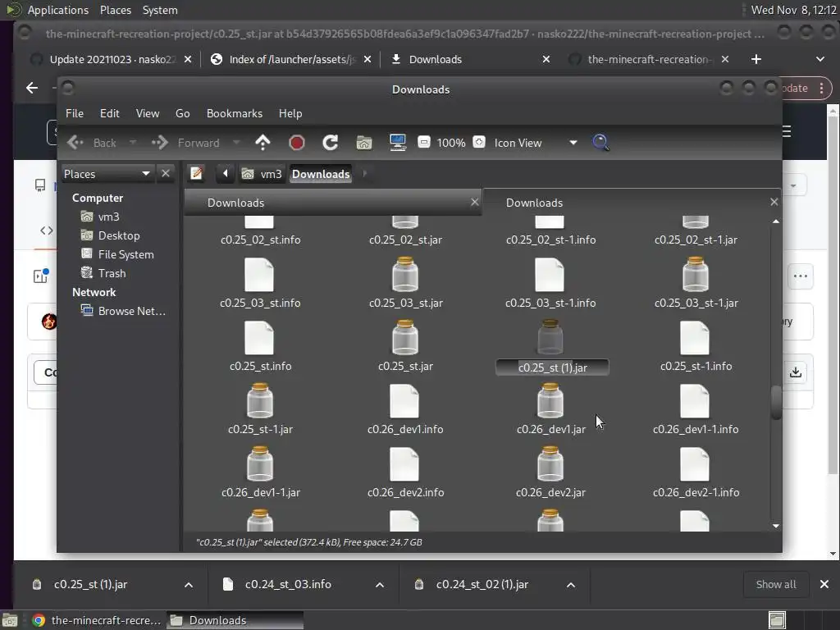
Task: Select c0.25_03_st-1.jar jar icon
Action: (696, 274)
